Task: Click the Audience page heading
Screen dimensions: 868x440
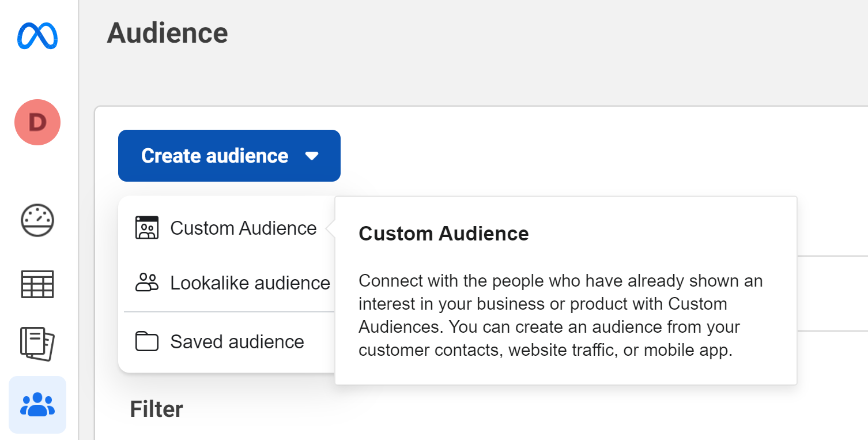Action: (x=167, y=33)
